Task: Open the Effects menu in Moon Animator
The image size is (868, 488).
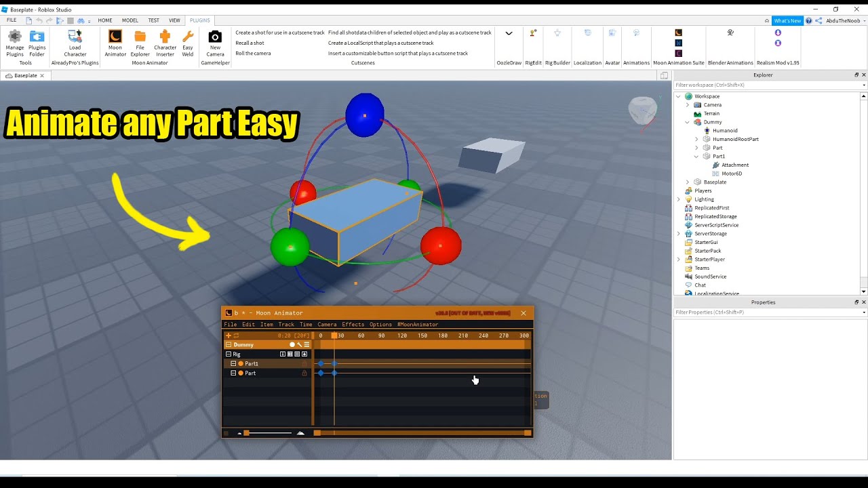Action: click(x=353, y=325)
